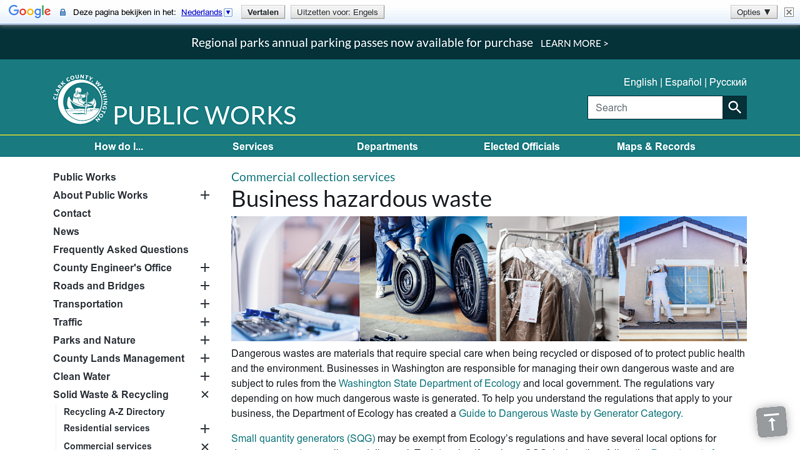Image resolution: width=800 pixels, height=450 pixels.
Task: Expand County Engineer's Office section
Action: tap(205, 267)
